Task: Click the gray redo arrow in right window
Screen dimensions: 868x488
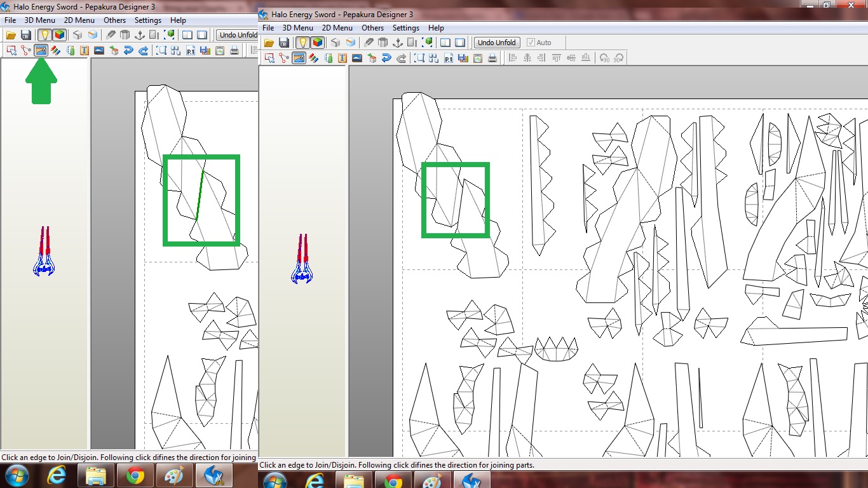Action: (x=401, y=58)
